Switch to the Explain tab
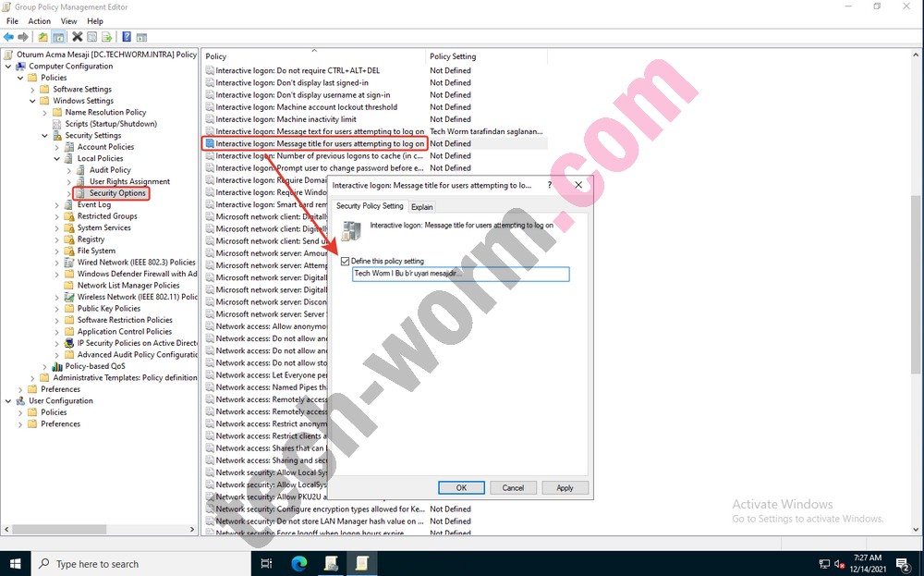Viewport: 924px width, 576px height. [421, 207]
